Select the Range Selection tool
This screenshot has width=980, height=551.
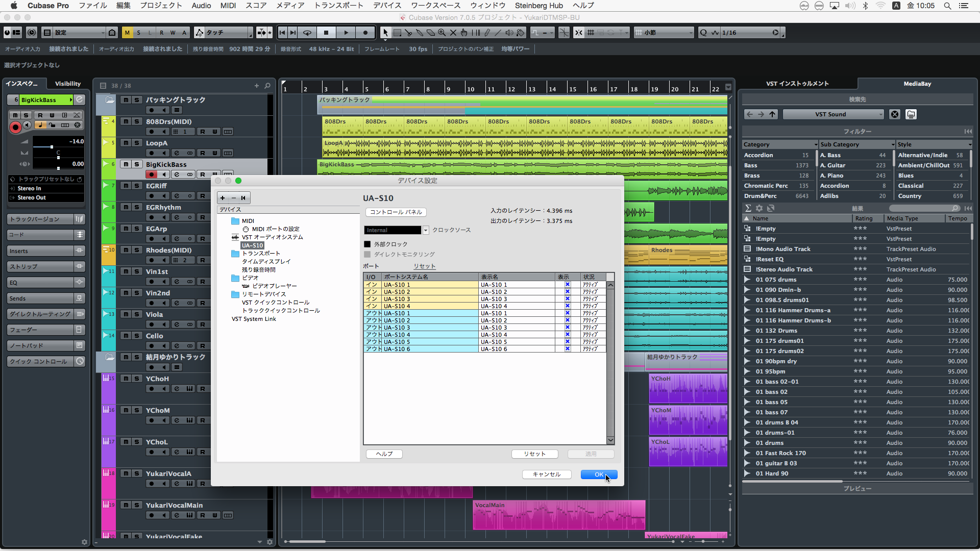397,33
